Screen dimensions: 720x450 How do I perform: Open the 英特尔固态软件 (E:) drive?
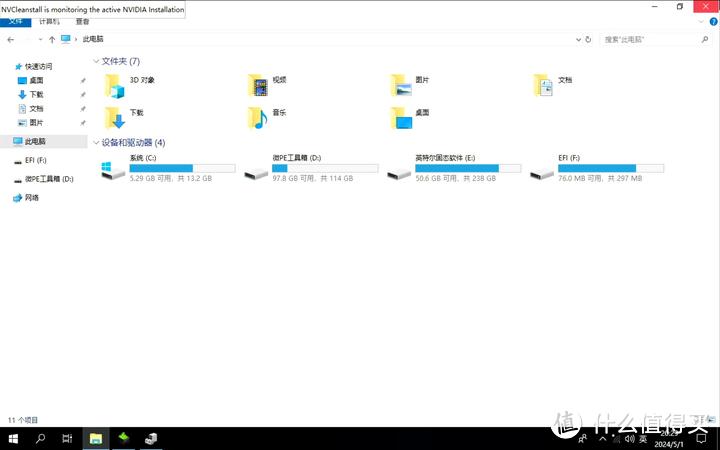tap(400, 171)
